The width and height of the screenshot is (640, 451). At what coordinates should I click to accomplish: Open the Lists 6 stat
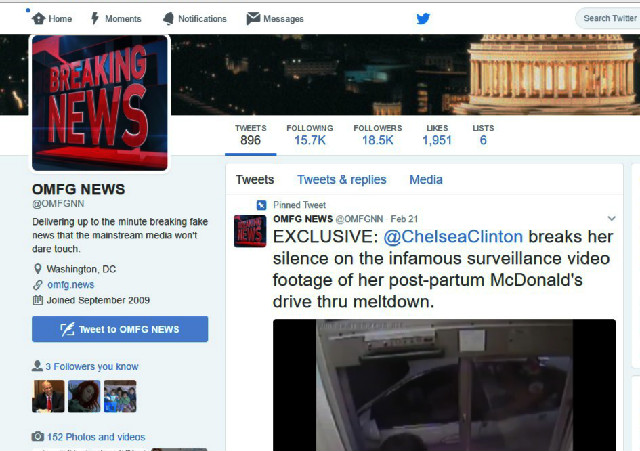[483, 135]
